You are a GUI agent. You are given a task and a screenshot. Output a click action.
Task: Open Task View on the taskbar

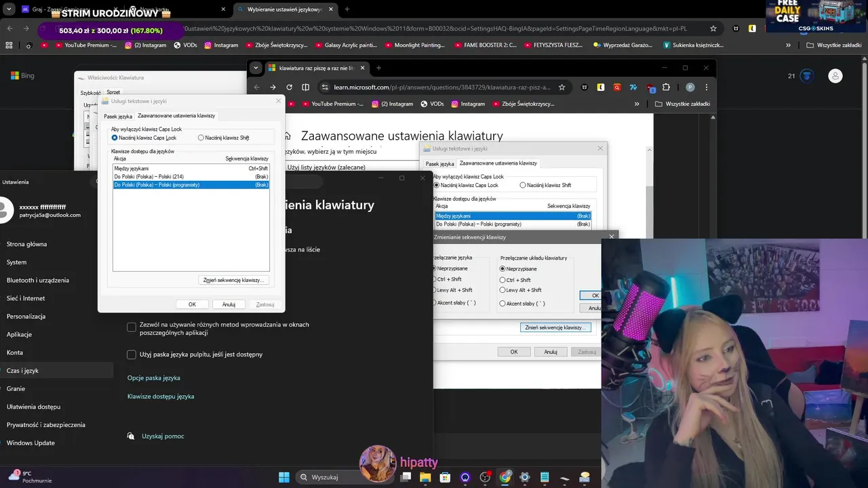coord(406,477)
